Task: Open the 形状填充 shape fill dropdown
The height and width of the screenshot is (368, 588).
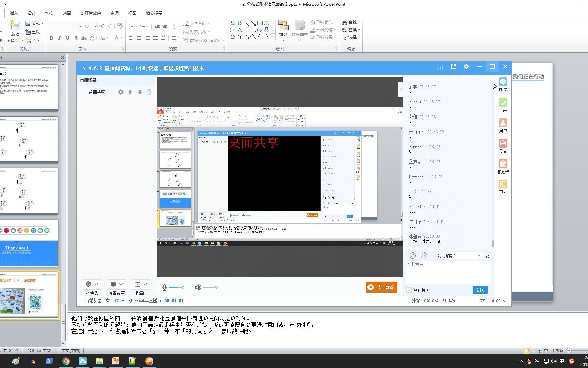Action: tap(323, 22)
